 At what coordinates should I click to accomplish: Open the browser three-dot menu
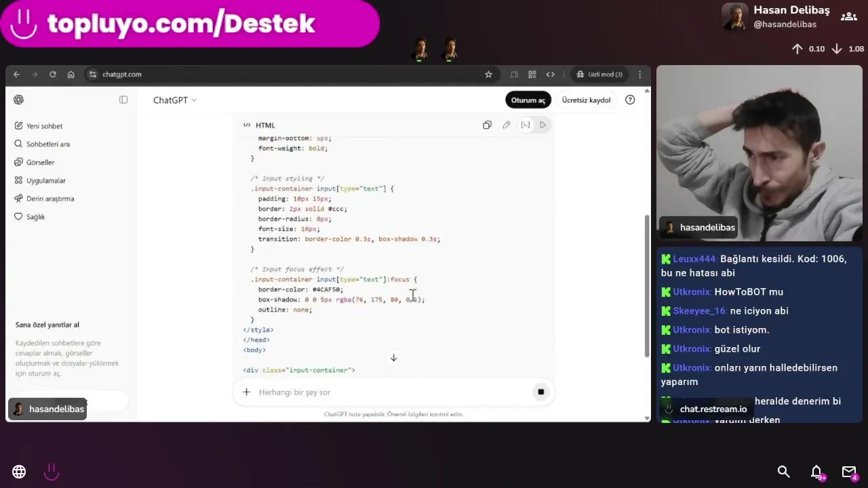[x=639, y=75]
